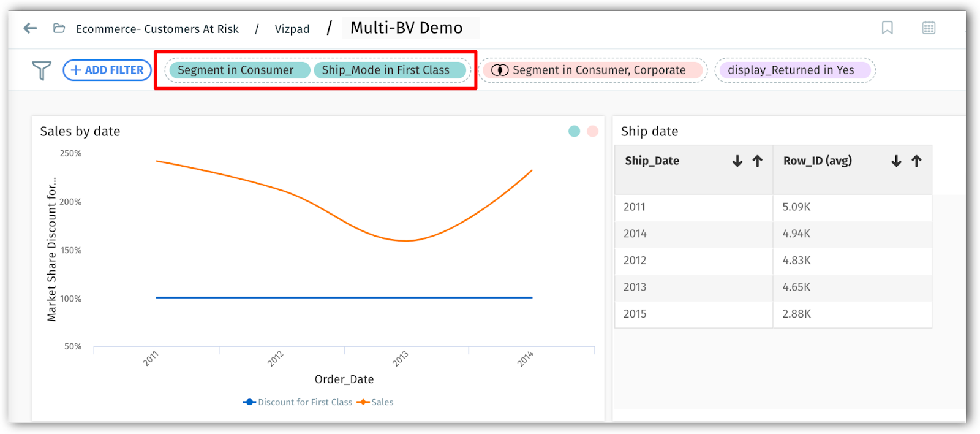The image size is (980, 434).
Task: Sort Row_ID (avg) ascending with the up arrow
Action: 915,161
